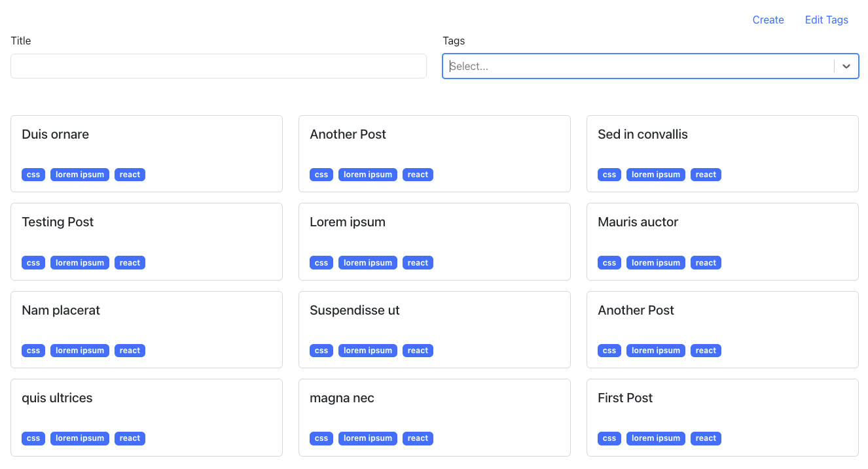Open the Create link

pos(768,20)
